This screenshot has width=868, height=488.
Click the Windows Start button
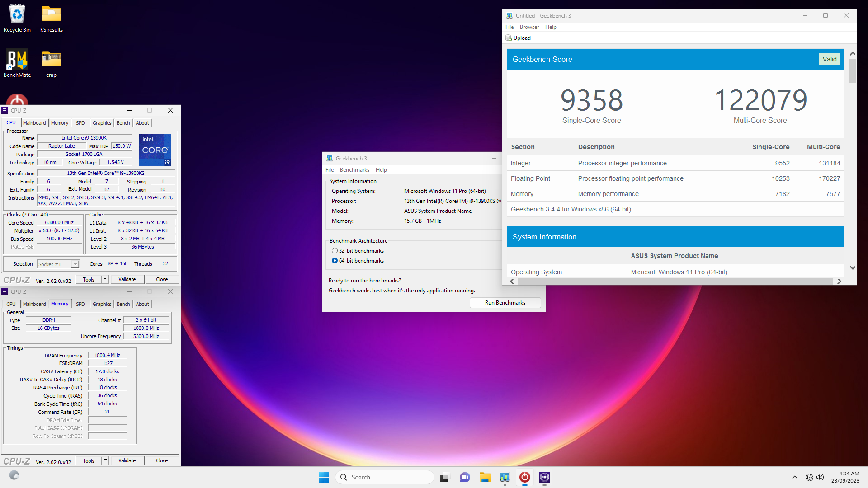click(324, 477)
